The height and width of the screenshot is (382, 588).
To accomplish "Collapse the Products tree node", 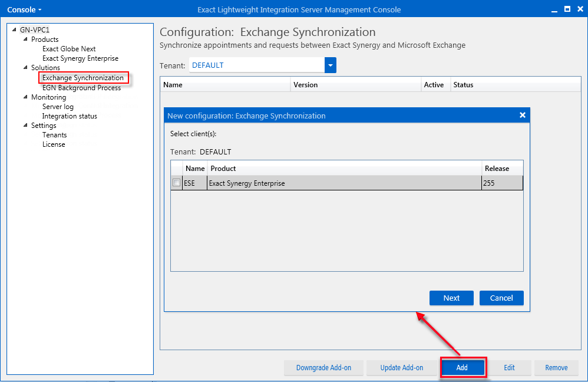I will pyautogui.click(x=25, y=39).
